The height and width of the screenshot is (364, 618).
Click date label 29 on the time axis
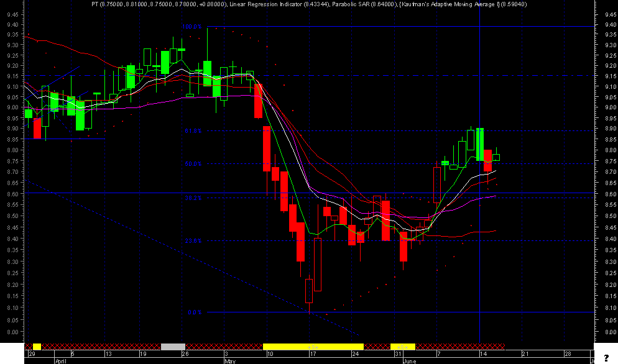[x=32, y=354]
